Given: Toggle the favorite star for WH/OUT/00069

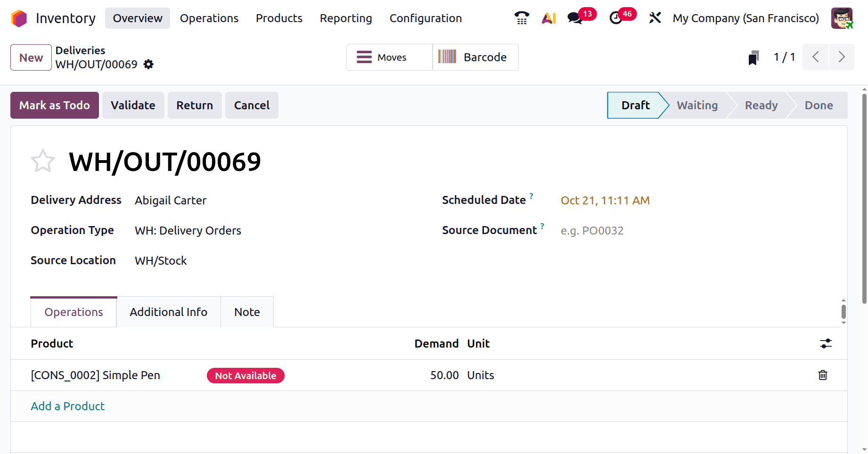Looking at the screenshot, I should (x=43, y=162).
